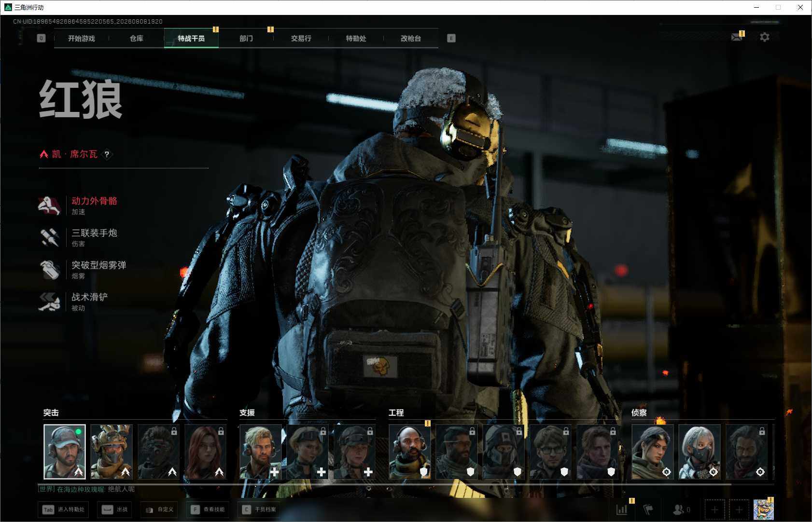Click the 支援 class heading
Image resolution: width=812 pixels, height=522 pixels.
coord(247,413)
